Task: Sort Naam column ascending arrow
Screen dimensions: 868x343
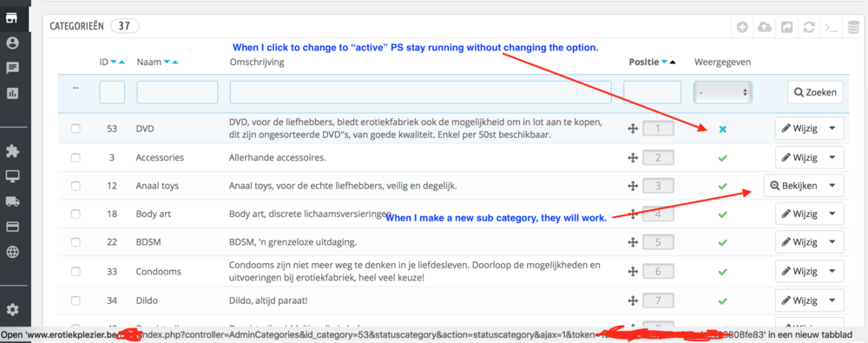Action: coord(175,63)
